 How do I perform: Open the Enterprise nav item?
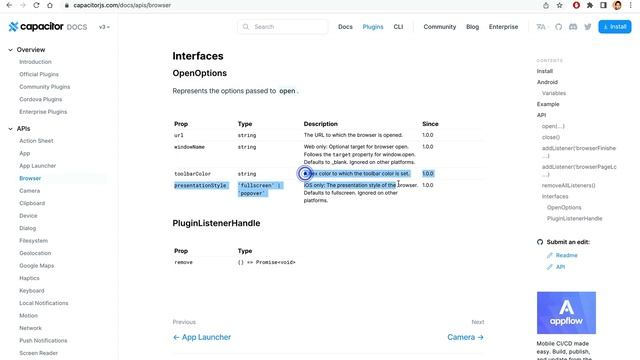pyautogui.click(x=503, y=27)
